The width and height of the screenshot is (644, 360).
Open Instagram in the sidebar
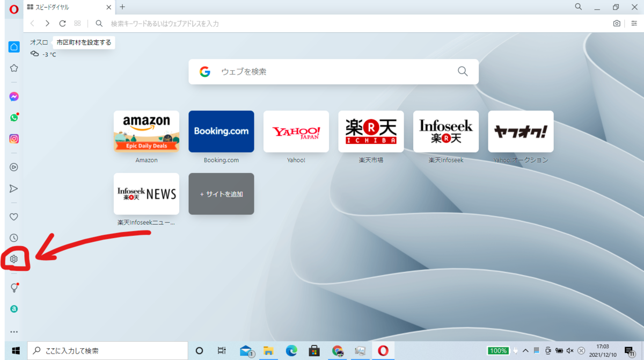pos(14,139)
